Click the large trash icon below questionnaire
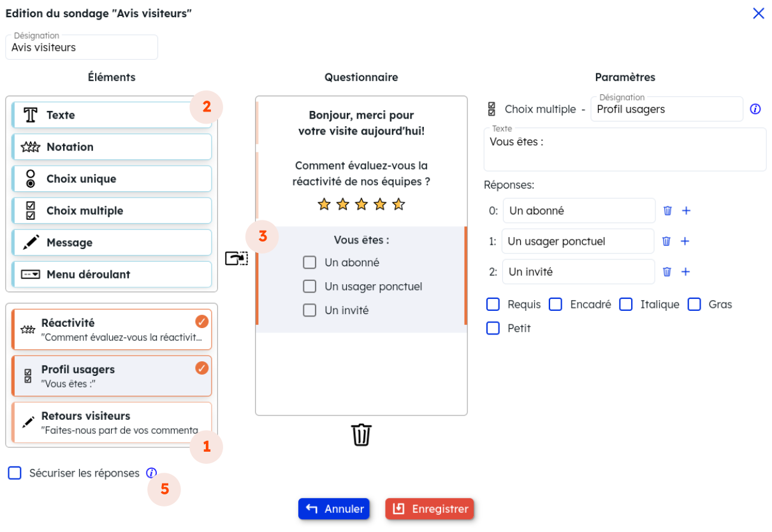 point(361,435)
